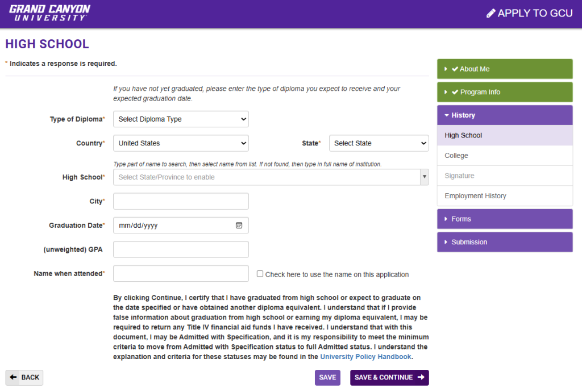This screenshot has height=392, width=582.
Task: Go to the College sidebar item
Action: [x=456, y=156]
